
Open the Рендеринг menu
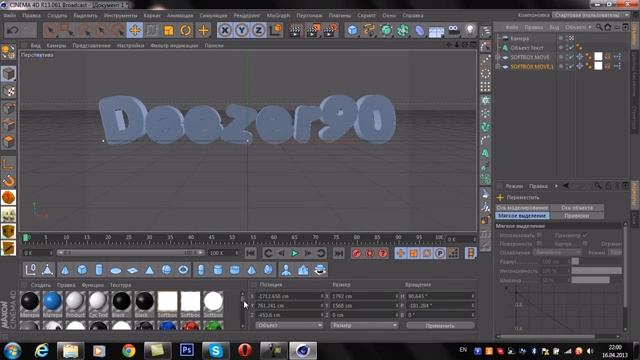pyautogui.click(x=247, y=16)
